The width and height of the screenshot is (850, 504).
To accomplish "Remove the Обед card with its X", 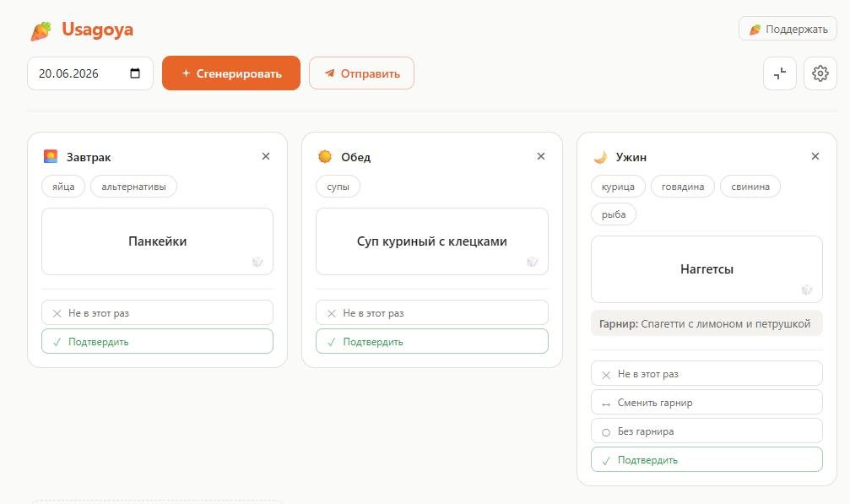I will [x=540, y=156].
